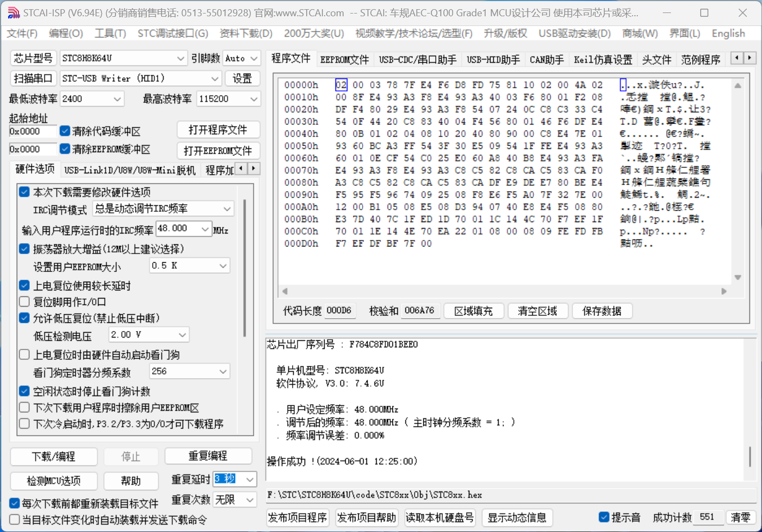
Task: Click 打开程序文件 button
Action: tap(218, 129)
